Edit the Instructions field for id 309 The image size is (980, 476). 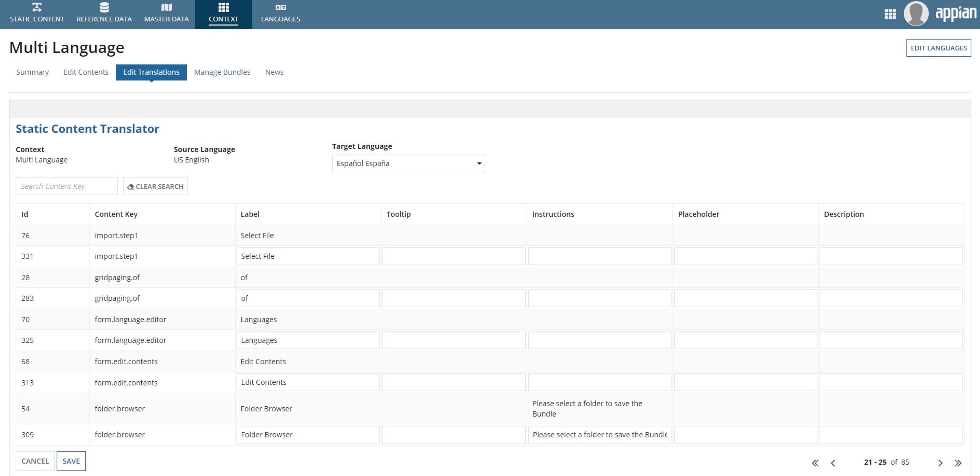(599, 435)
